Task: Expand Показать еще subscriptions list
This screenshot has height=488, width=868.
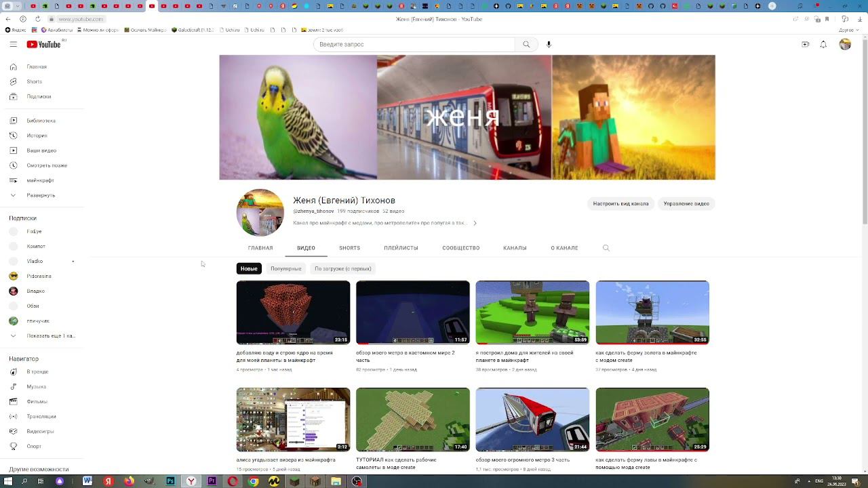Action: pyautogui.click(x=42, y=335)
